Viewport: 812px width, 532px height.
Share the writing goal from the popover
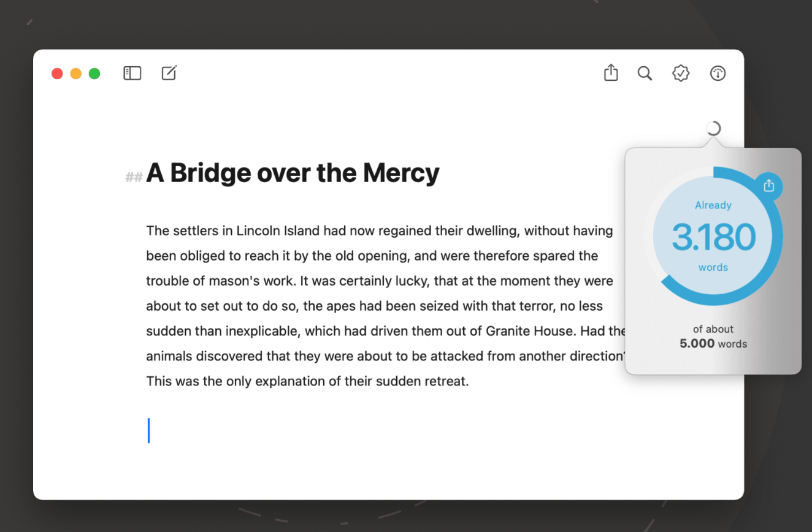tap(769, 186)
